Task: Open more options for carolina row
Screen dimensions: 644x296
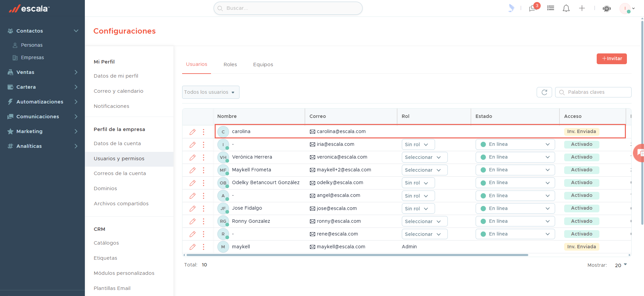Action: 203,132
